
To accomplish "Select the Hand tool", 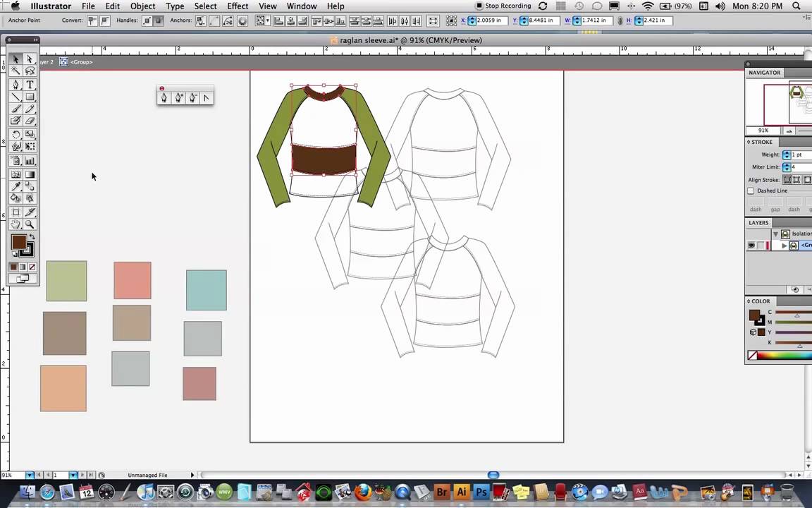I will [16, 224].
